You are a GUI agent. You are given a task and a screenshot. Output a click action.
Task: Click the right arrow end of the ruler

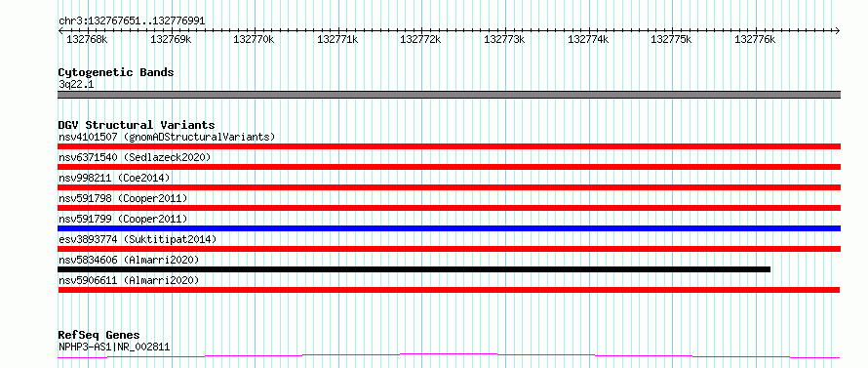pyautogui.click(x=838, y=30)
